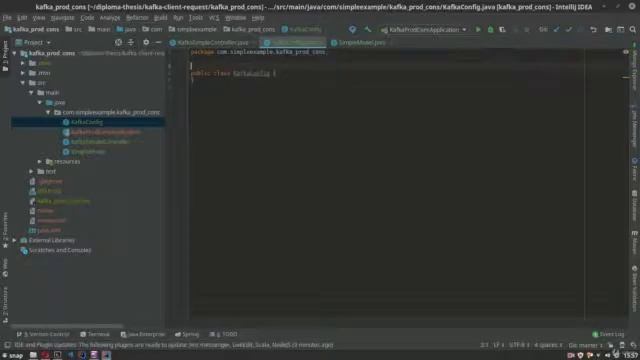
Task: Open the VCS menu
Action: click(214, 18)
